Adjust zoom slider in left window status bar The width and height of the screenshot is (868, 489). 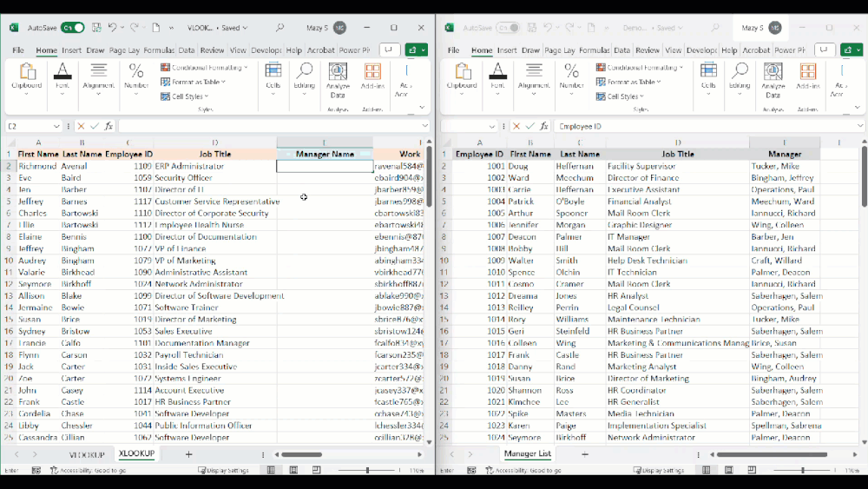tap(367, 470)
